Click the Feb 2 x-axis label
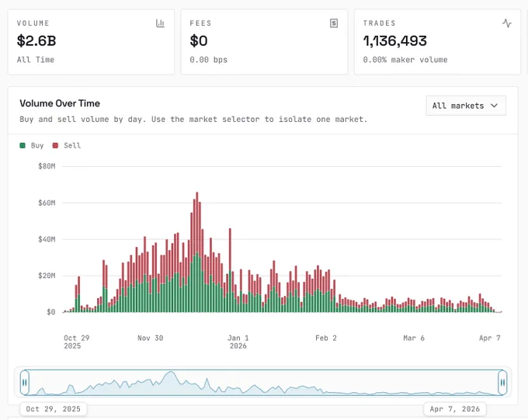This screenshot has width=528, height=420. click(x=326, y=338)
